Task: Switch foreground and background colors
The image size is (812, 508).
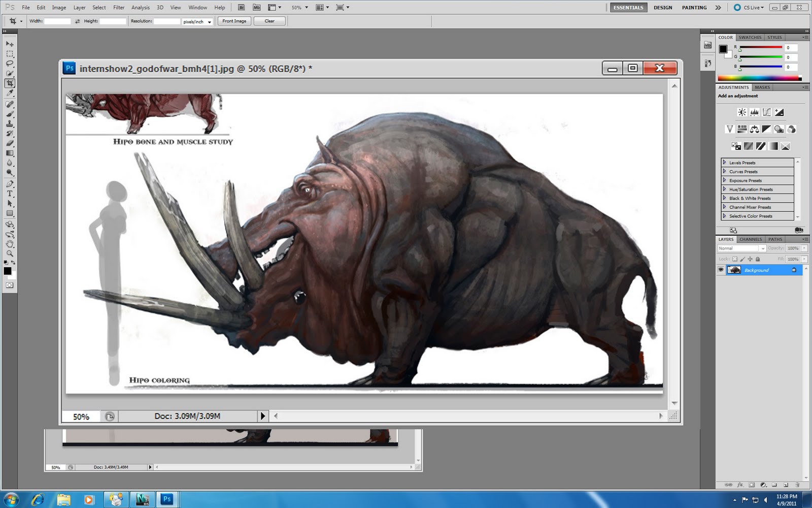Action: (x=13, y=263)
